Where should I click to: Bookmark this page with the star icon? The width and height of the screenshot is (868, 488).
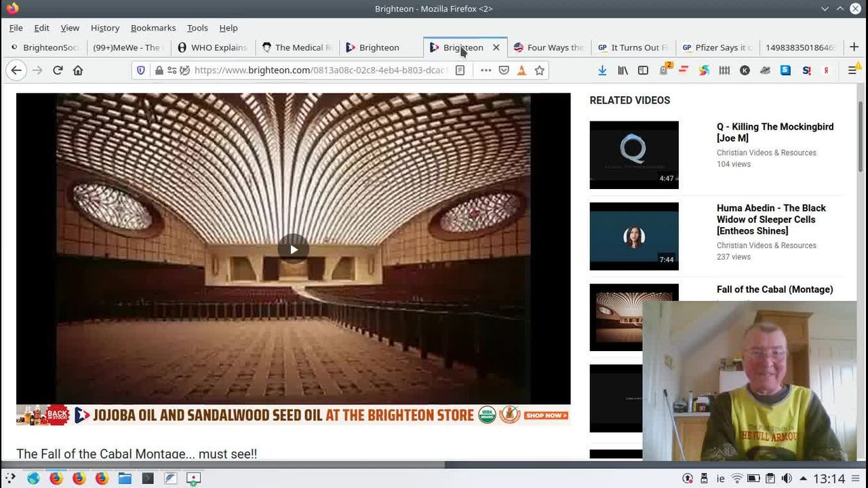(x=539, y=70)
